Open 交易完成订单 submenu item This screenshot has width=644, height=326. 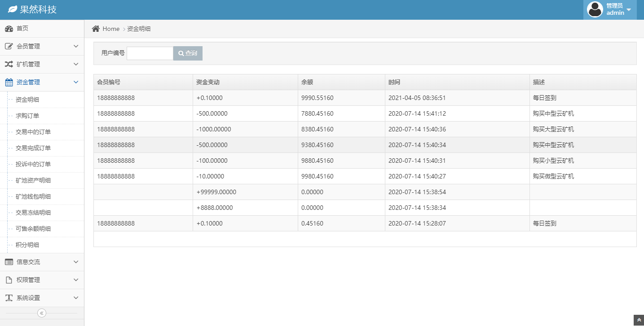(x=42, y=148)
